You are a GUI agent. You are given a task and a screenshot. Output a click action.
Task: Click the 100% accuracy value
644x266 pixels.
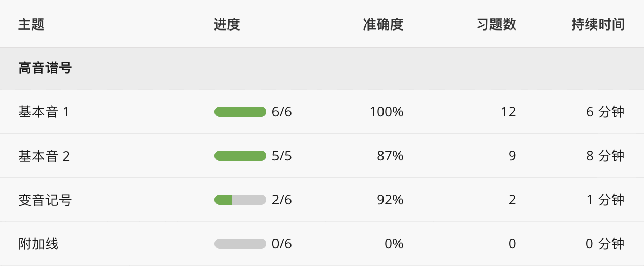pyautogui.click(x=386, y=112)
